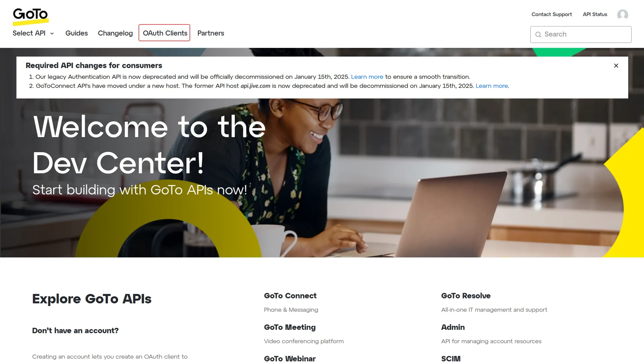The height and width of the screenshot is (362, 644).
Task: Follow Learn more about Authentication API
Action: click(367, 77)
